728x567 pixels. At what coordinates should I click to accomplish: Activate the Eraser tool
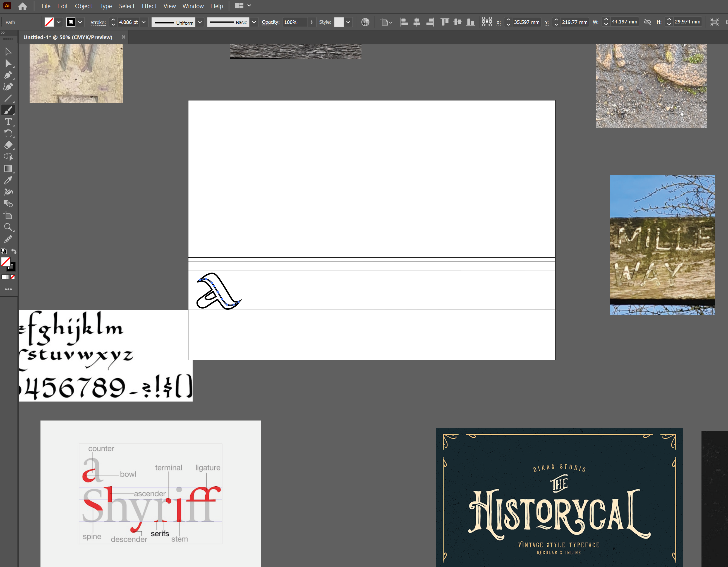[x=8, y=145]
